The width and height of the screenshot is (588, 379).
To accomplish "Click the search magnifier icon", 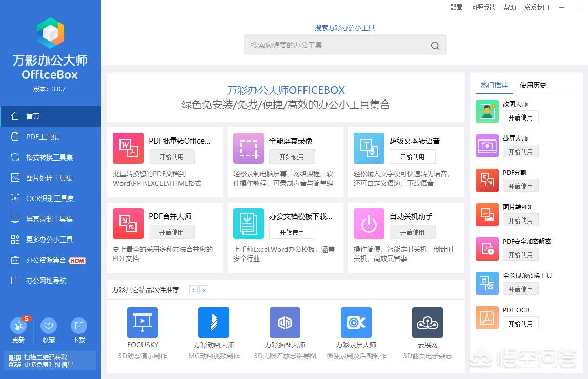I will point(435,46).
